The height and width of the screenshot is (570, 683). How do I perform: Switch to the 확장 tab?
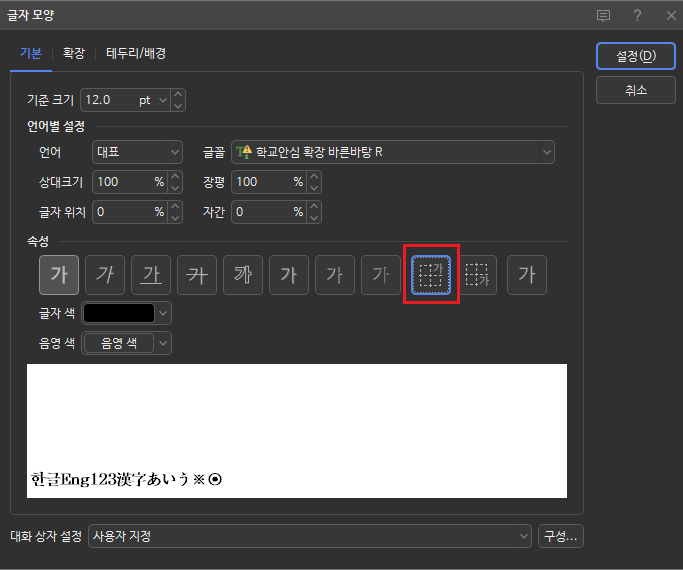tap(74, 54)
